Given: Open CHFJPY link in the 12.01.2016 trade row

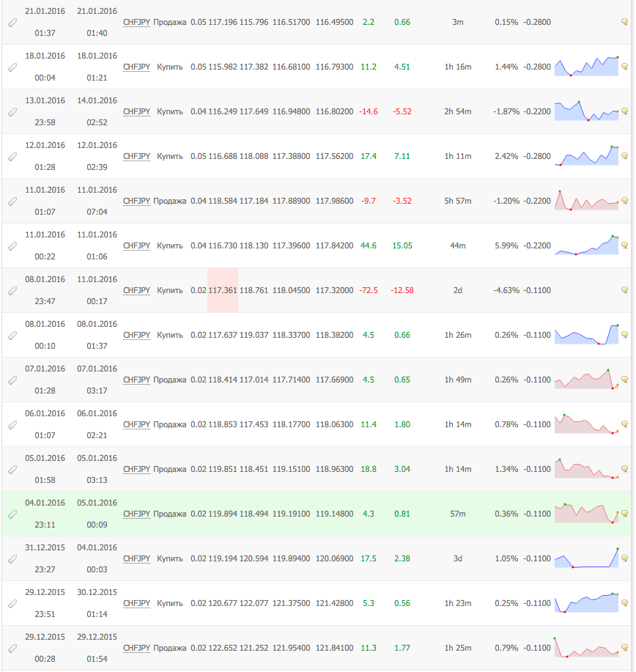Looking at the screenshot, I should click(137, 156).
